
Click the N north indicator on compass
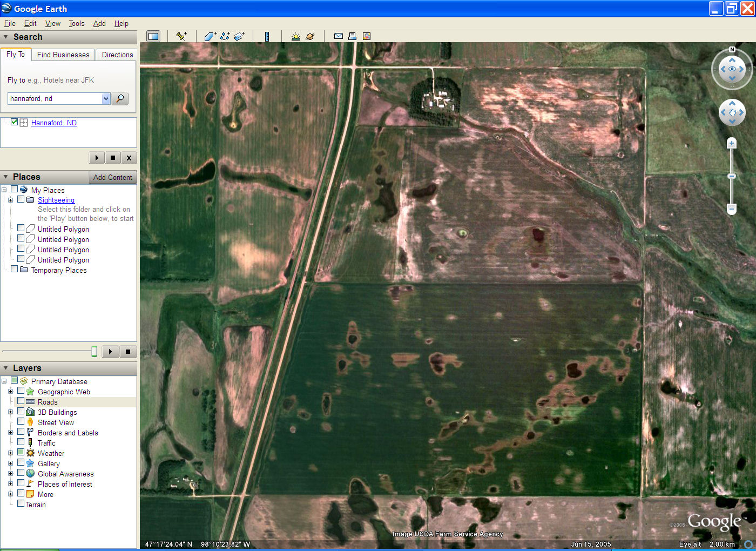(x=732, y=50)
